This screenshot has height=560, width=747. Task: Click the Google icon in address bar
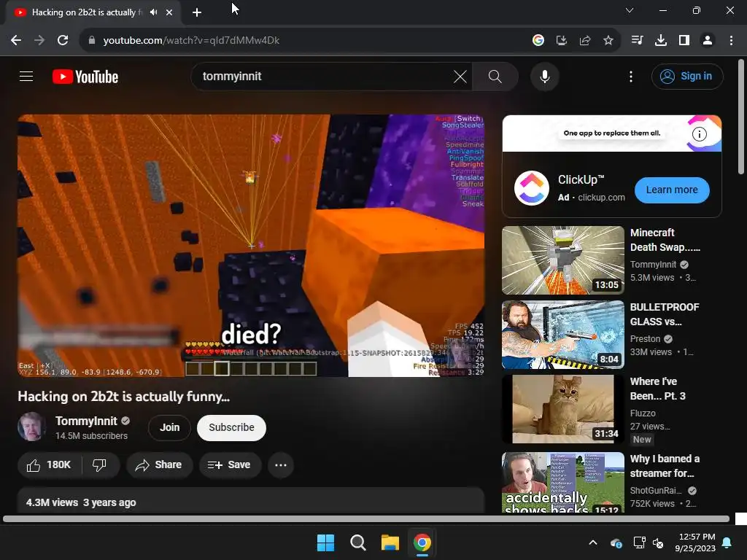[538, 41]
